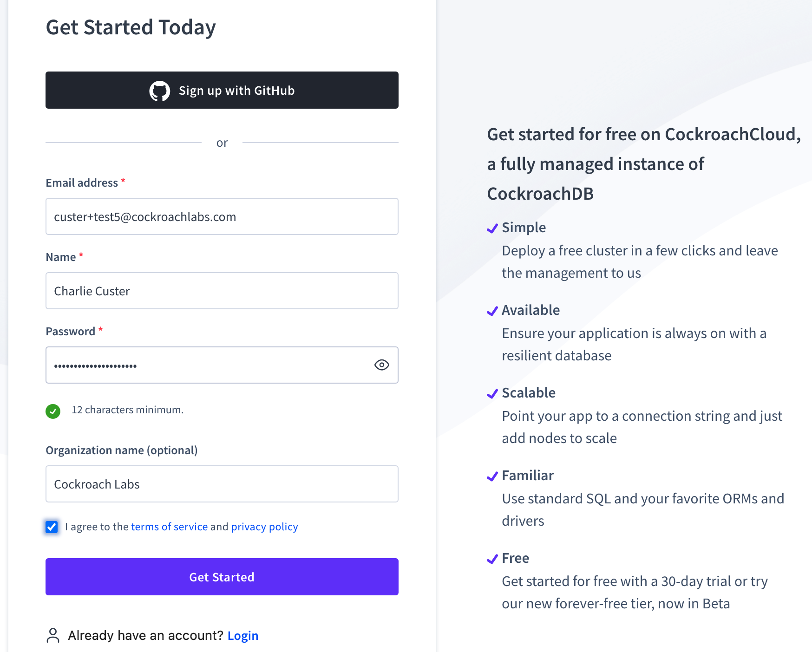Click the Login link
The image size is (812, 652).
click(243, 635)
